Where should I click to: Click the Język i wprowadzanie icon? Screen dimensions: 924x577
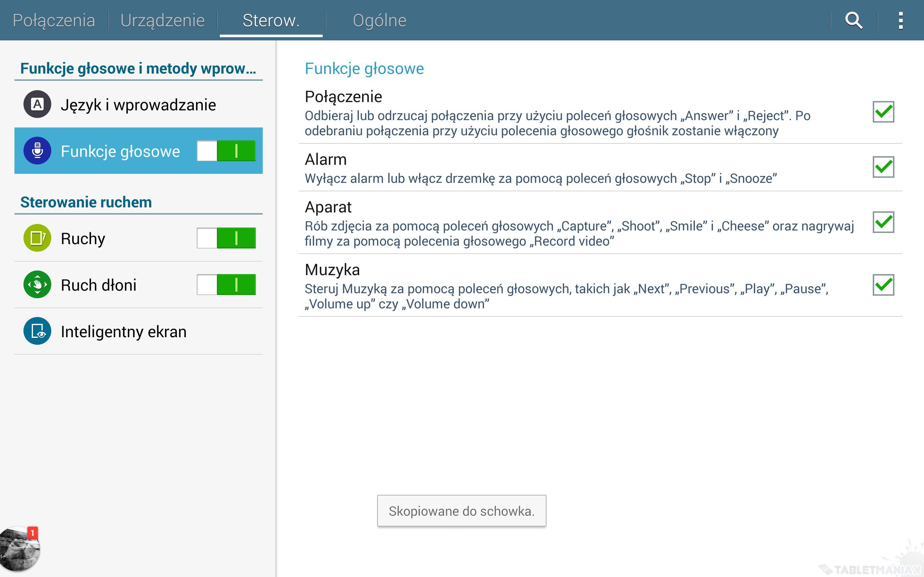37,104
